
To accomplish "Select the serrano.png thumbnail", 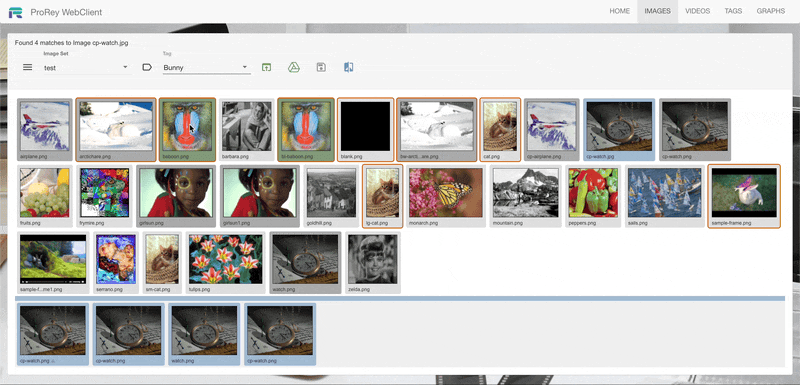I will [116, 263].
